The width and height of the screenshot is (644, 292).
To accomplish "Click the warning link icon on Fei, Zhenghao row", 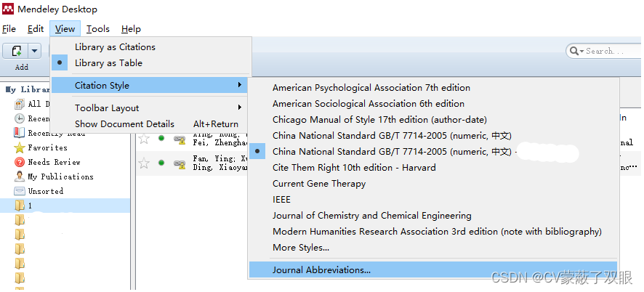I will (x=179, y=139).
